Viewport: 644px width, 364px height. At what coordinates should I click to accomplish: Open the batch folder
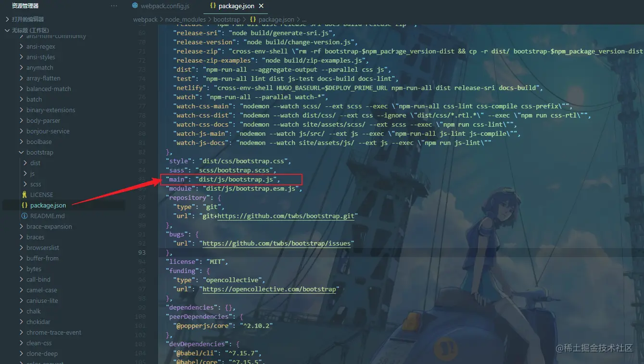pyautogui.click(x=34, y=100)
